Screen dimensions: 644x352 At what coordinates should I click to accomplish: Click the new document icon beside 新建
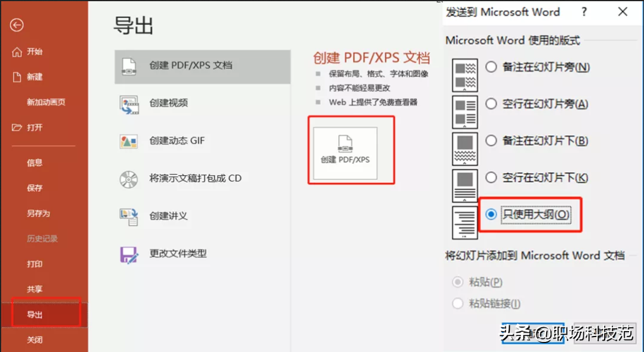tap(17, 77)
